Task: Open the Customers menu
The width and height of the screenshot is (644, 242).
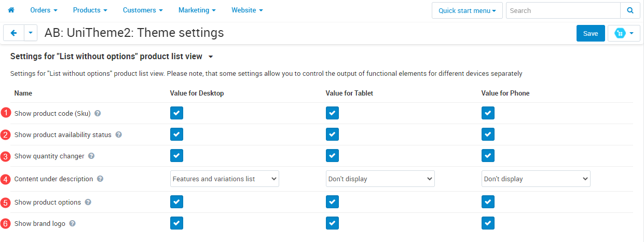Action: tap(143, 10)
